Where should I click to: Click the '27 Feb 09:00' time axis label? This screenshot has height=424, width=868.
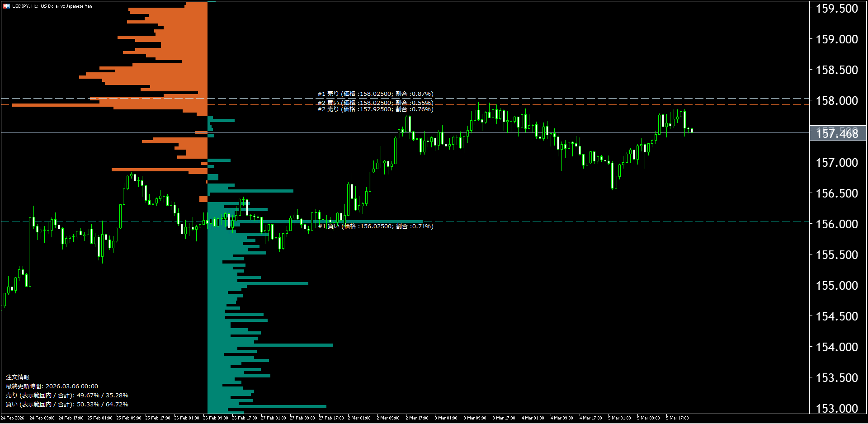pos(302,418)
